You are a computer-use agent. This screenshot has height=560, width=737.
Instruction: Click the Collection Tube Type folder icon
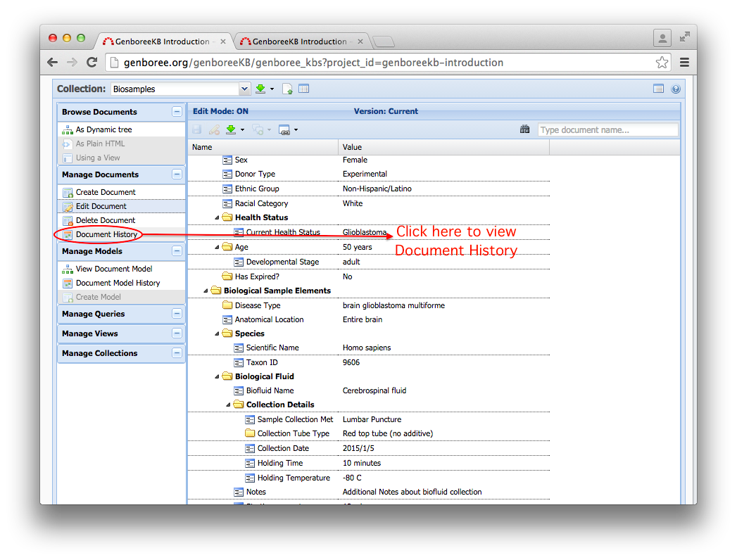coord(250,433)
